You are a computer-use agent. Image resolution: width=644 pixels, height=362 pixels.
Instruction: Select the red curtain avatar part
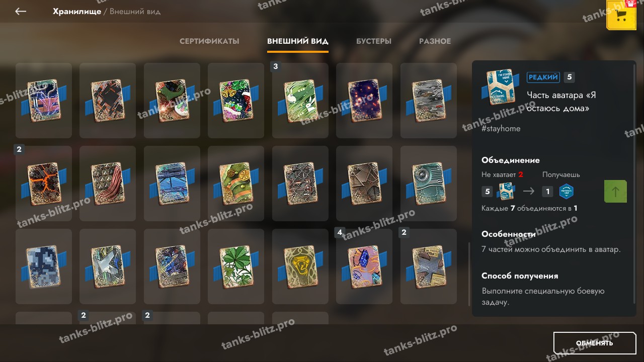pyautogui.click(x=107, y=183)
